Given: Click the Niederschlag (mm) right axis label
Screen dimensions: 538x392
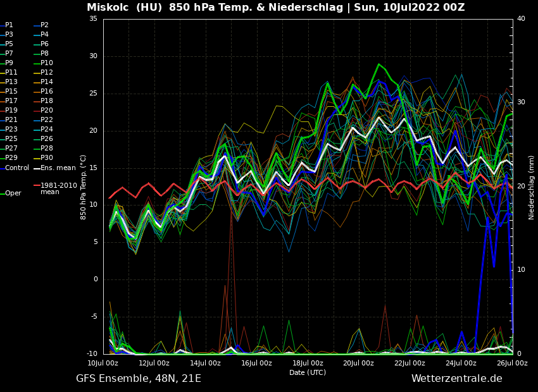Looking at the screenshot, I should tap(532, 187).
